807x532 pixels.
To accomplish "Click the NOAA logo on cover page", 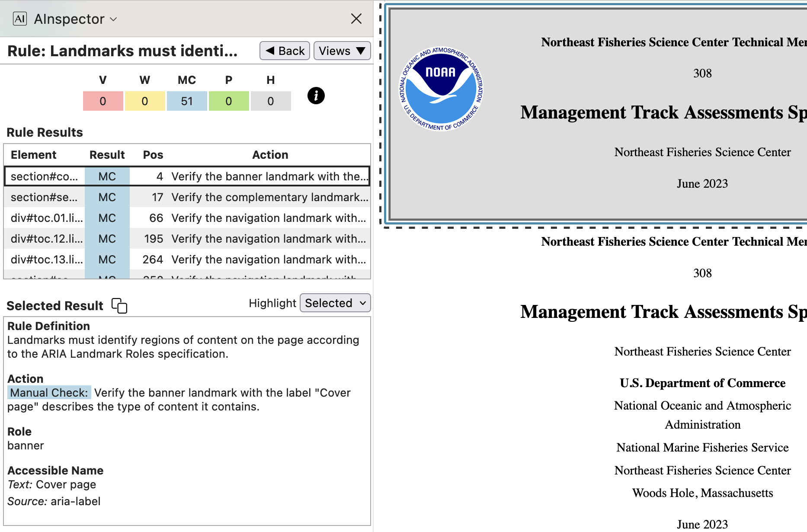I will pyautogui.click(x=441, y=89).
